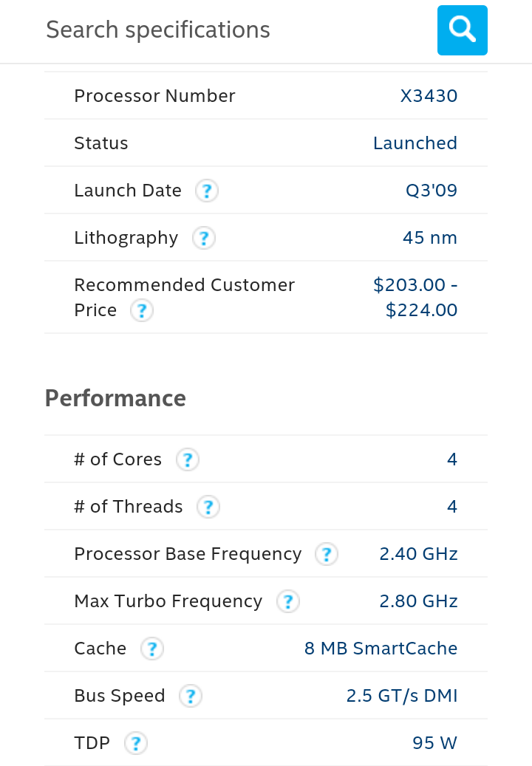Click the Q3'09 launch date value
The image size is (532, 766).
(431, 191)
